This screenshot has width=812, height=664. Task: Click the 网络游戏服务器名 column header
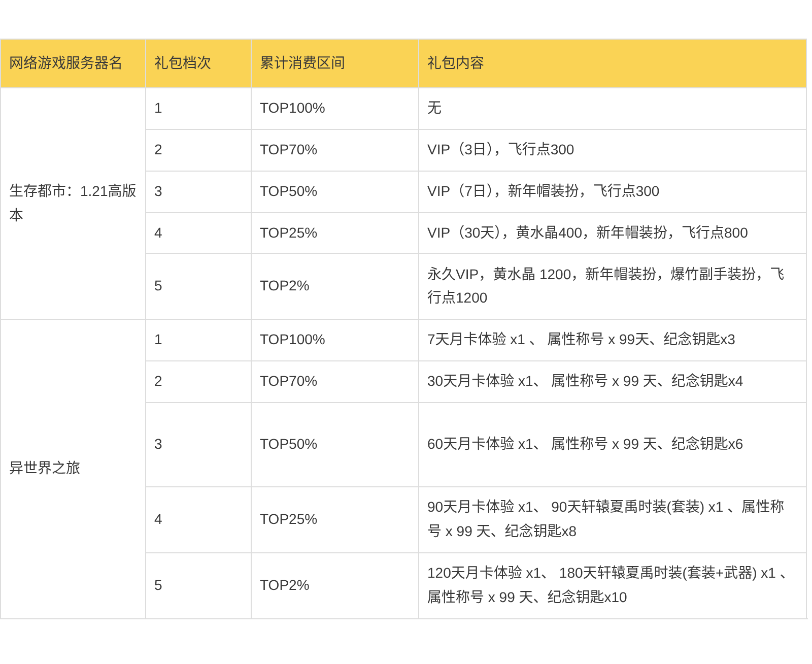tap(66, 63)
